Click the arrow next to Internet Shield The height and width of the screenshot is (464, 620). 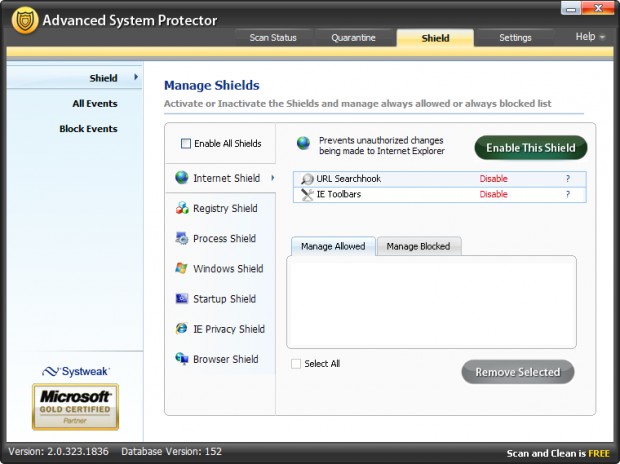point(273,178)
